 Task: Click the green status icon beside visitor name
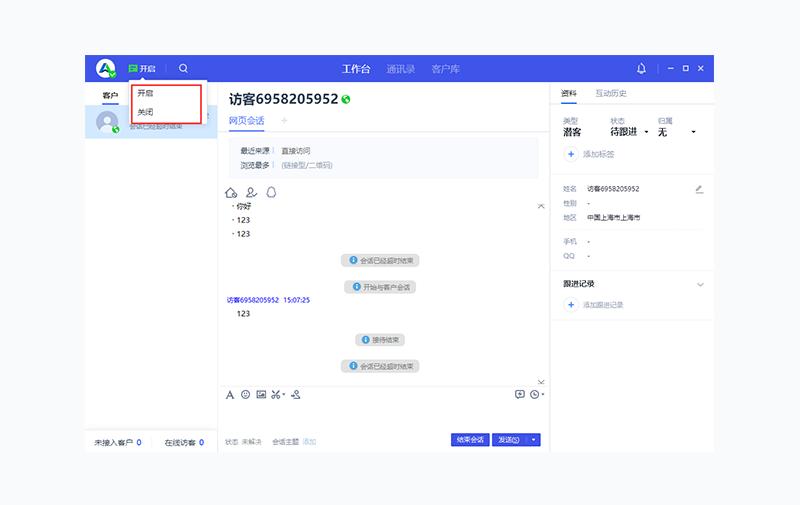346,99
